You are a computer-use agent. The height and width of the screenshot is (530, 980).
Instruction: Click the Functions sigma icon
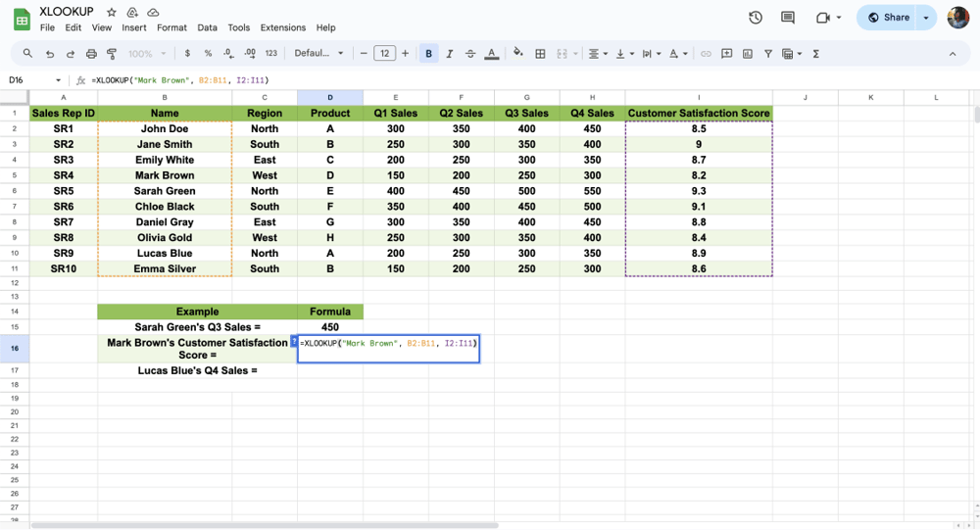816,54
